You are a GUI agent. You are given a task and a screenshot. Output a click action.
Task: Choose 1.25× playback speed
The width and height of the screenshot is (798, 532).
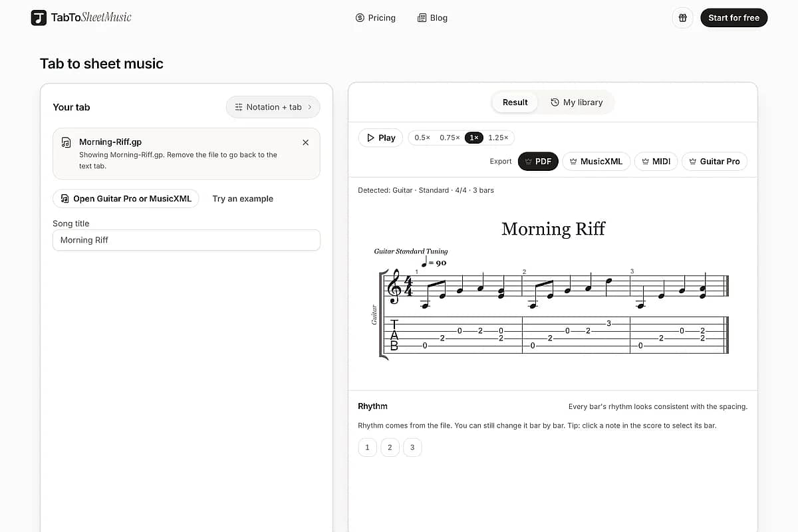498,138
